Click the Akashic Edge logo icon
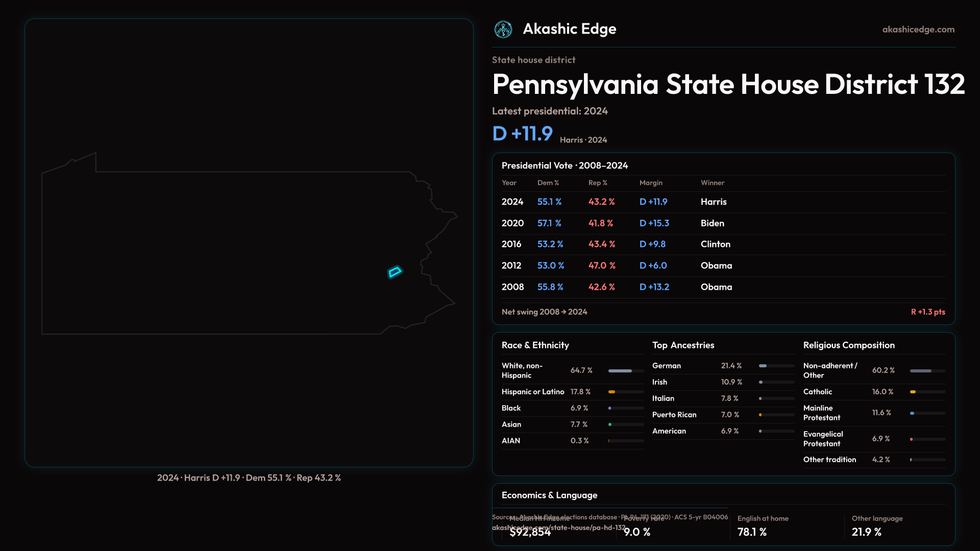980x551 pixels. coord(503,30)
